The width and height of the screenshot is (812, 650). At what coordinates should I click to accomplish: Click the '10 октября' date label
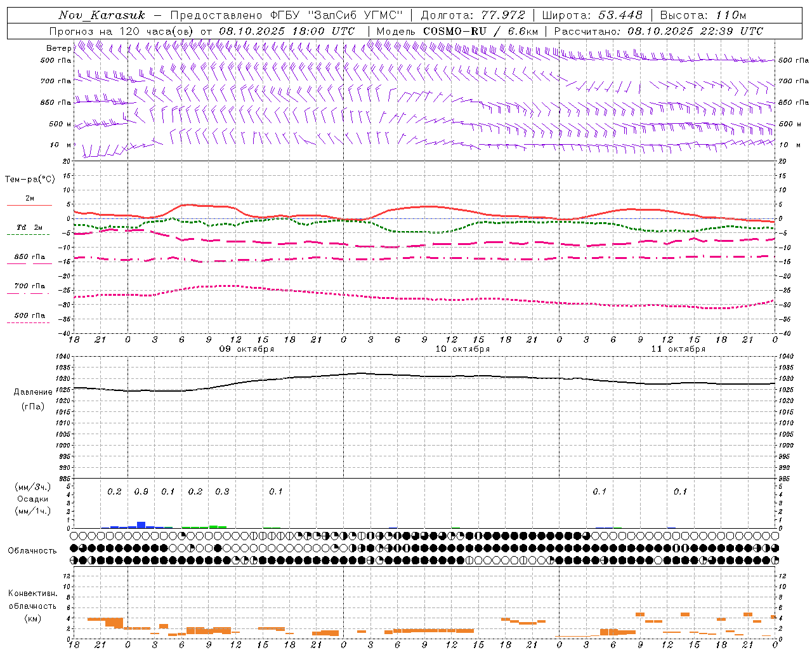point(462,349)
